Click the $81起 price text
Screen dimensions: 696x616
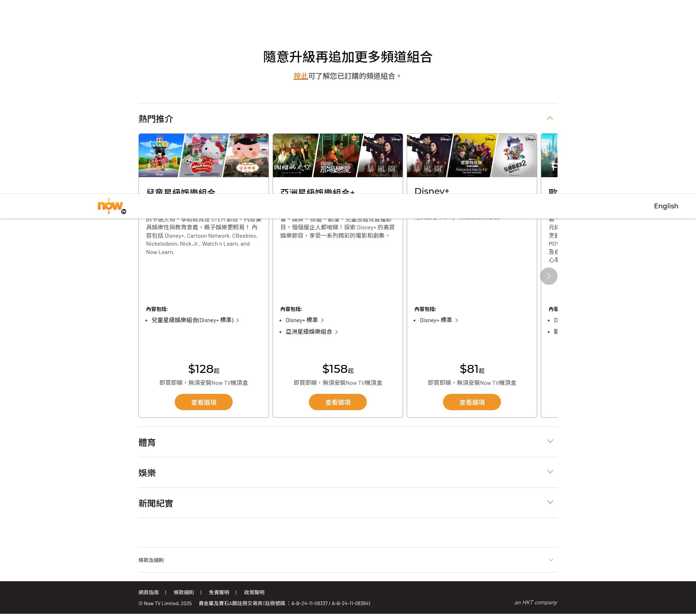472,369
